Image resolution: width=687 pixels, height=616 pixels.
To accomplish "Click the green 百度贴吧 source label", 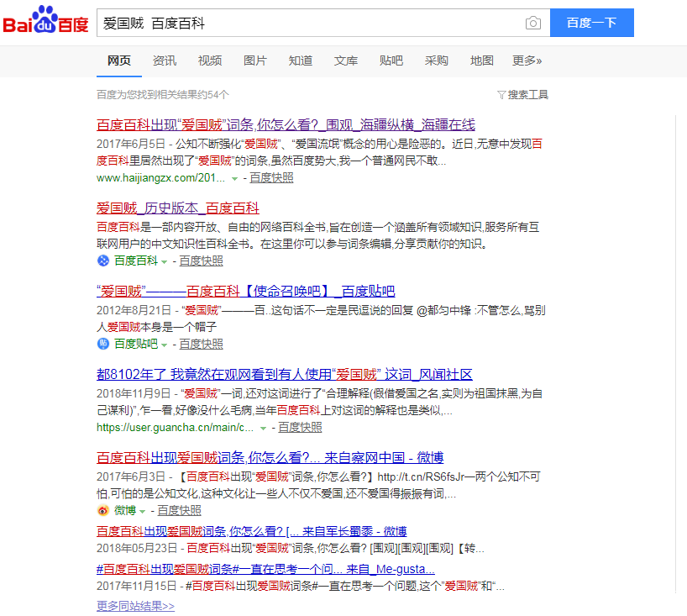I will tap(136, 345).
